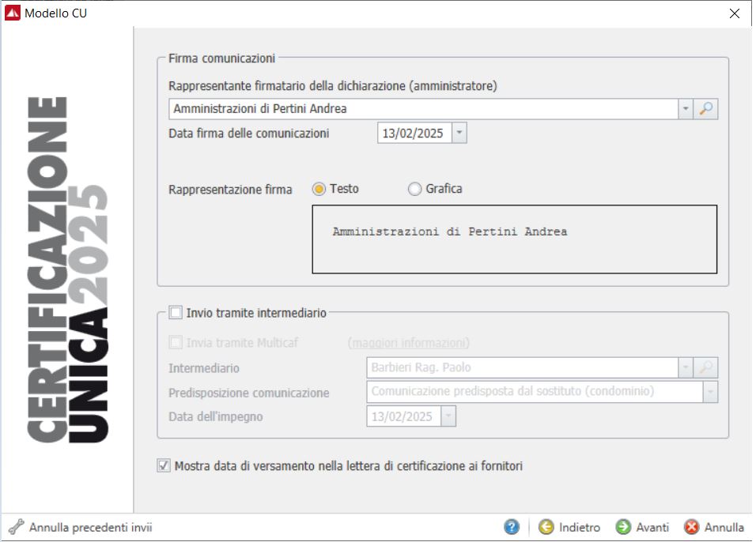756x542 pixels.
Task: Select the Testo radio button
Action: pos(319,189)
